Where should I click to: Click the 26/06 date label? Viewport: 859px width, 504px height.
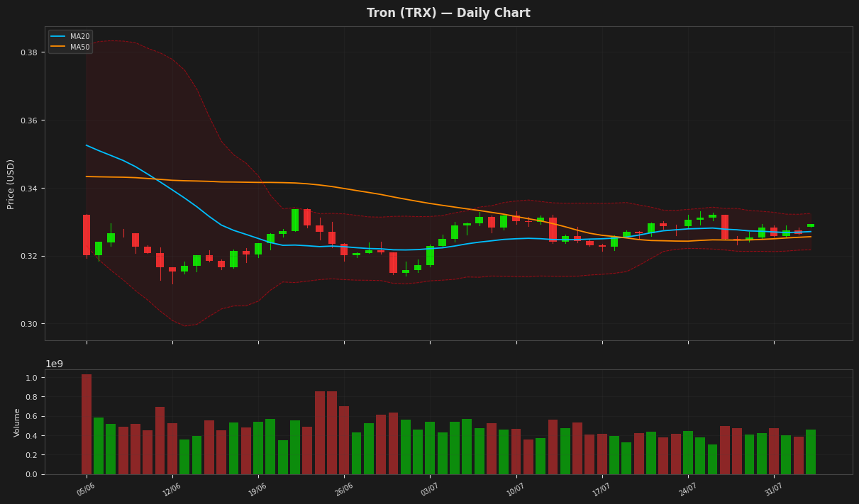343,489
